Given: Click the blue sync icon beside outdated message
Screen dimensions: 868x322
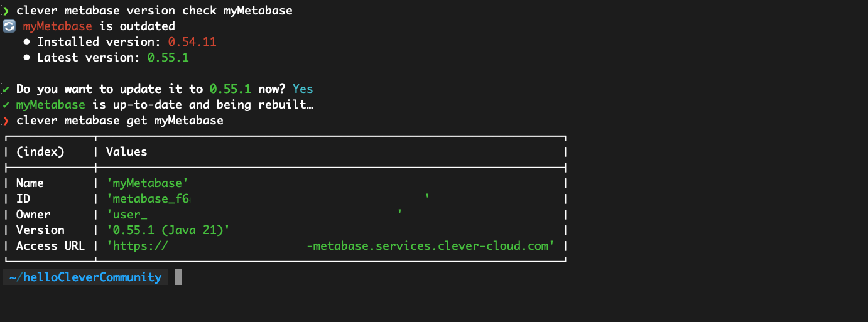Looking at the screenshot, I should pos(9,26).
